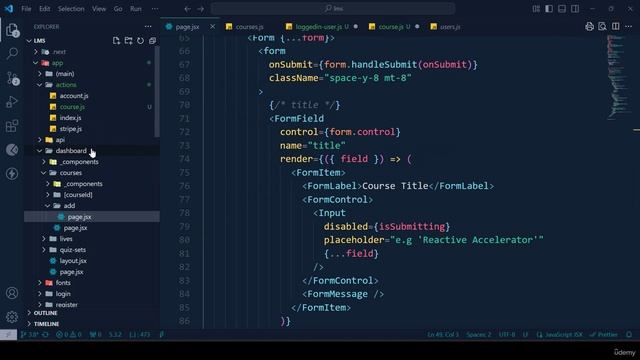The image size is (640, 360).
Task: Create a new file in LMS explorer
Action: [116, 40]
